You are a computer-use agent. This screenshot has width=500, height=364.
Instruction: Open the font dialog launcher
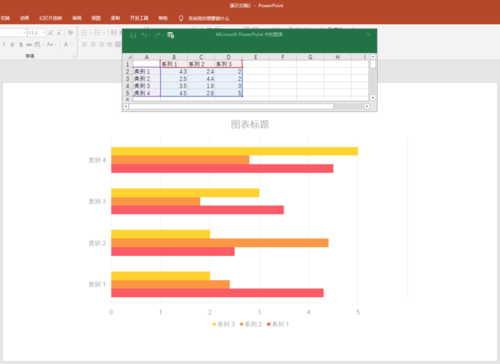[74, 56]
